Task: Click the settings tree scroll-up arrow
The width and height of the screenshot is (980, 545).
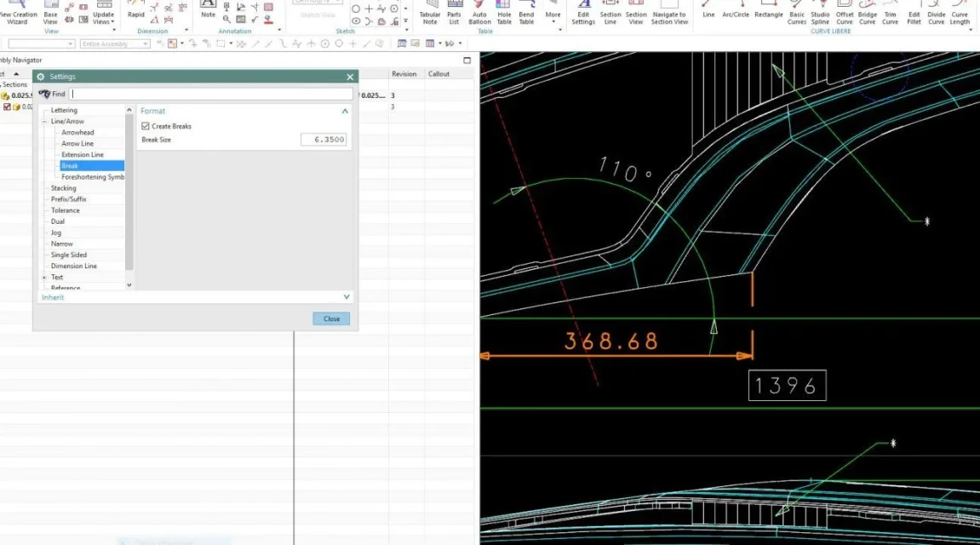Action: coord(129,110)
